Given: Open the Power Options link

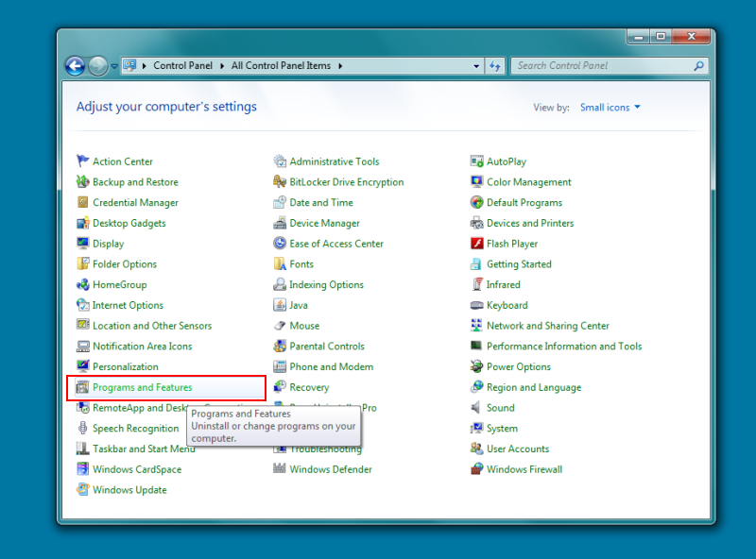Looking at the screenshot, I should tap(518, 366).
